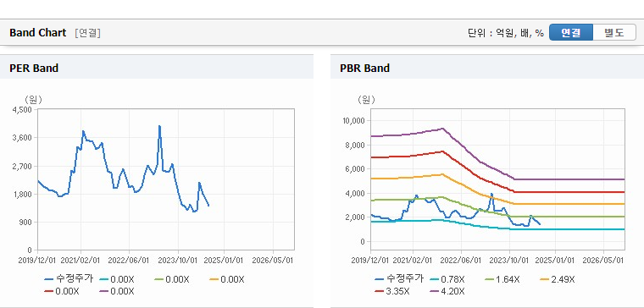Click the 단위 : 억원, 배, % unit label
Screen dimensions: 644x308
(x=506, y=33)
